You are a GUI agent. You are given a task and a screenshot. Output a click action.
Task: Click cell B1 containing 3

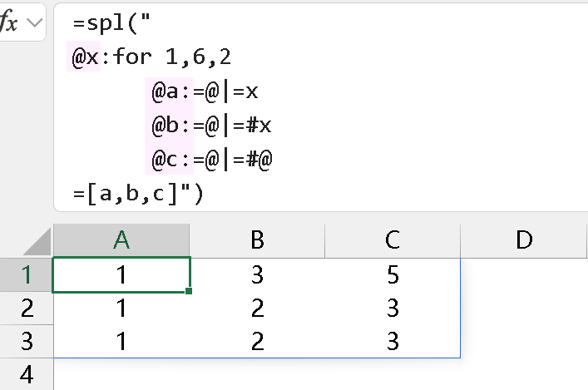[x=257, y=275]
